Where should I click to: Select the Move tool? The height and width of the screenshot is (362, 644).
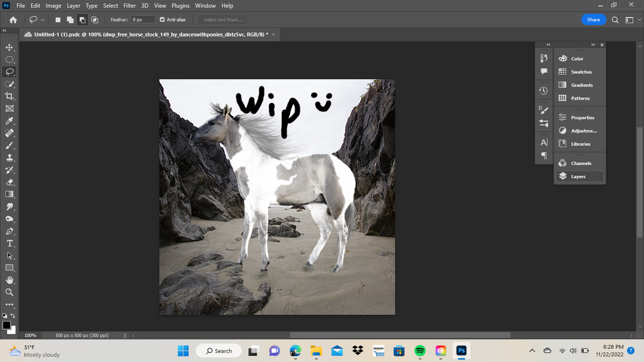coord(10,47)
